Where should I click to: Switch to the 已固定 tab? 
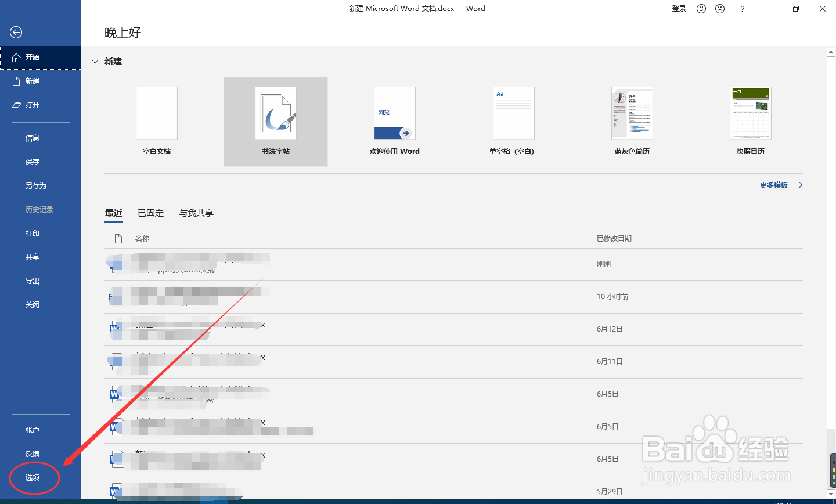[151, 213]
